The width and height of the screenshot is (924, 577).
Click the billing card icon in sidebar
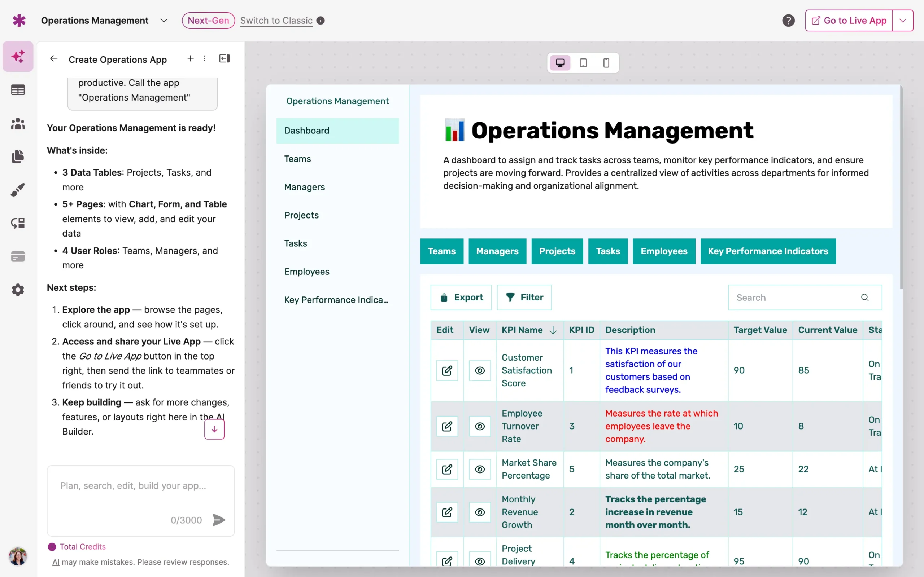click(18, 256)
